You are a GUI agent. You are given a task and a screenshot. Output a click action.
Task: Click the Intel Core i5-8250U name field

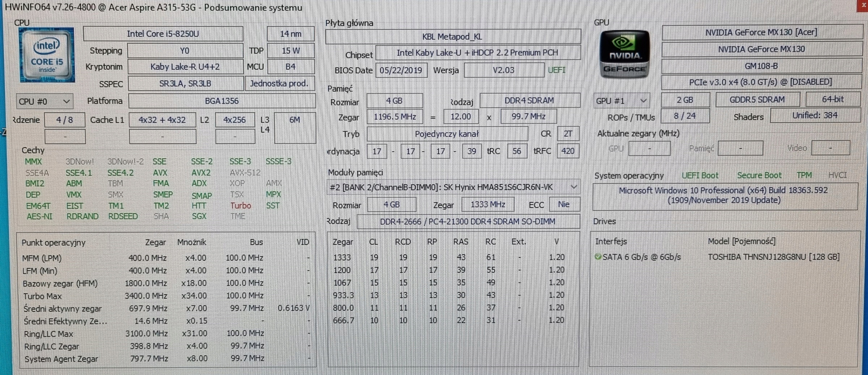(163, 34)
